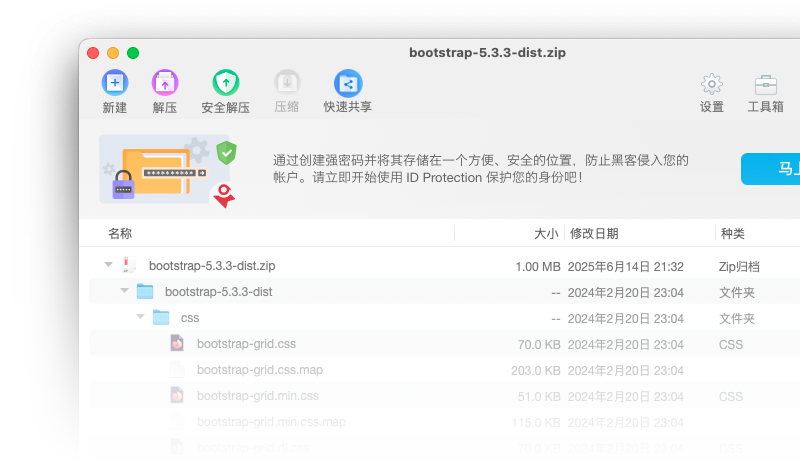This screenshot has height=465, width=800.
Task: Sort by 种类 column header
Action: (733, 234)
